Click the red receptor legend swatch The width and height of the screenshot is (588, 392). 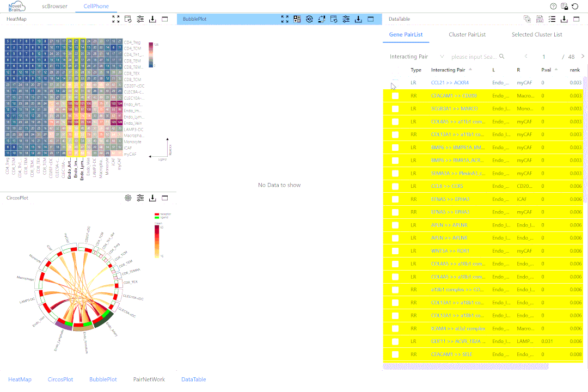click(157, 214)
